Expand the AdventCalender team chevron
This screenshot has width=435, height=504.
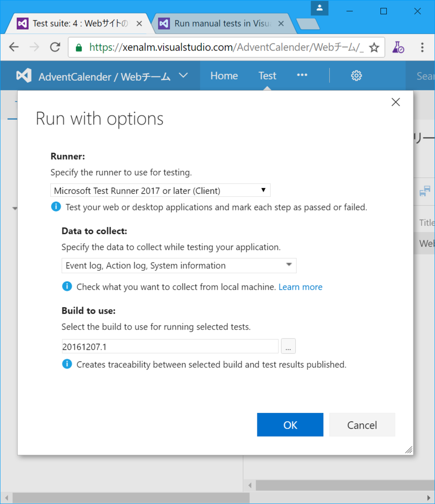click(183, 75)
